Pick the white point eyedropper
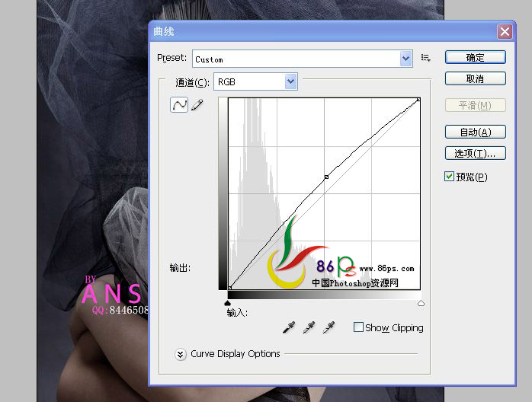The image size is (532, 402). click(328, 327)
